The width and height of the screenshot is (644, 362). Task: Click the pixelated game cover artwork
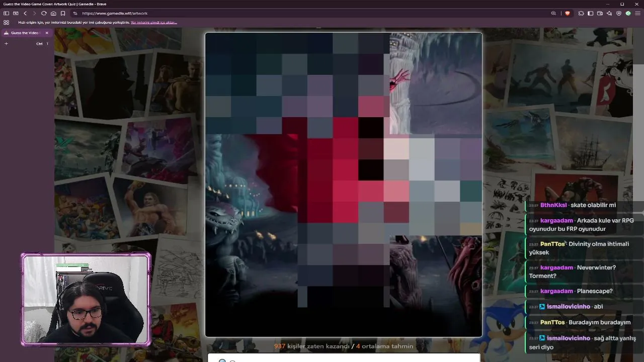344,185
